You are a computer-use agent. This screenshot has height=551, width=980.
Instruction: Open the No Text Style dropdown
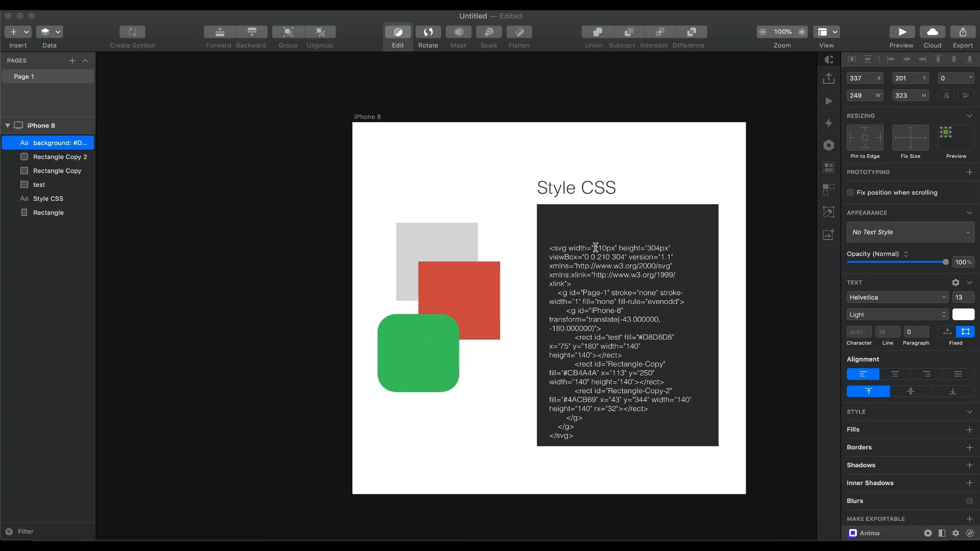pyautogui.click(x=911, y=232)
